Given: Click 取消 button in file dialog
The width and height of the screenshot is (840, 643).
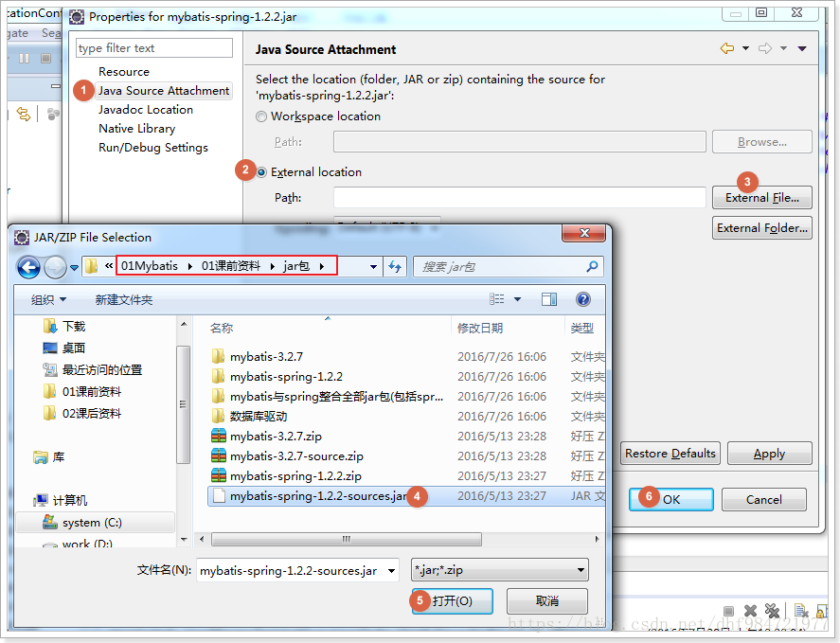Looking at the screenshot, I should coord(547,600).
